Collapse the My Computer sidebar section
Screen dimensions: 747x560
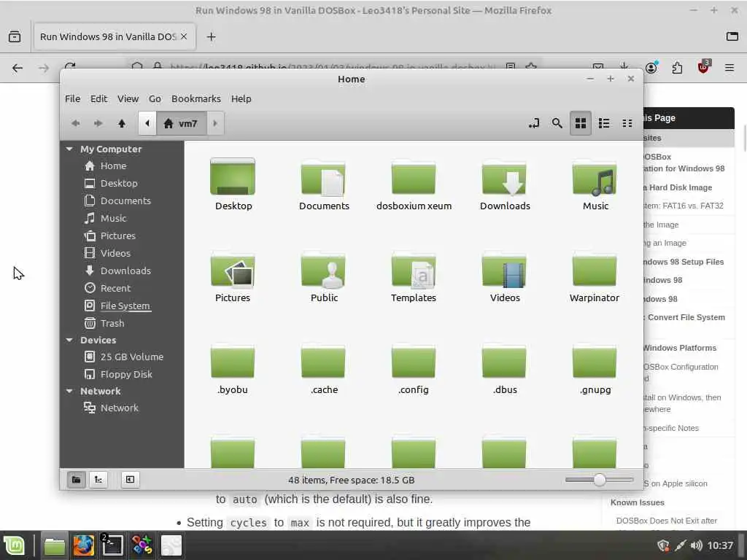[x=69, y=149]
